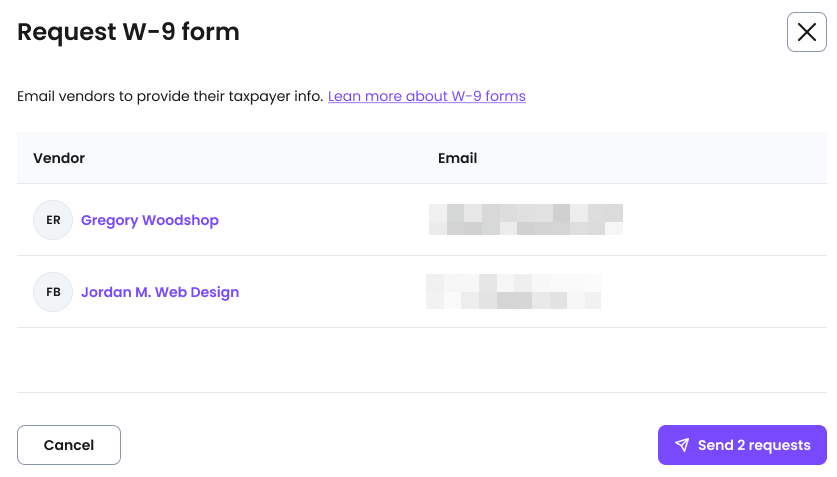
Task: Close the Request W-9 form dialog
Action: tap(806, 32)
